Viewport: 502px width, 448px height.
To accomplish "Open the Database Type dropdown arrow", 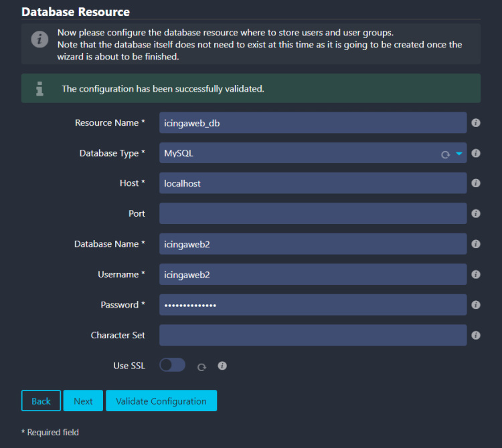I will click(459, 154).
